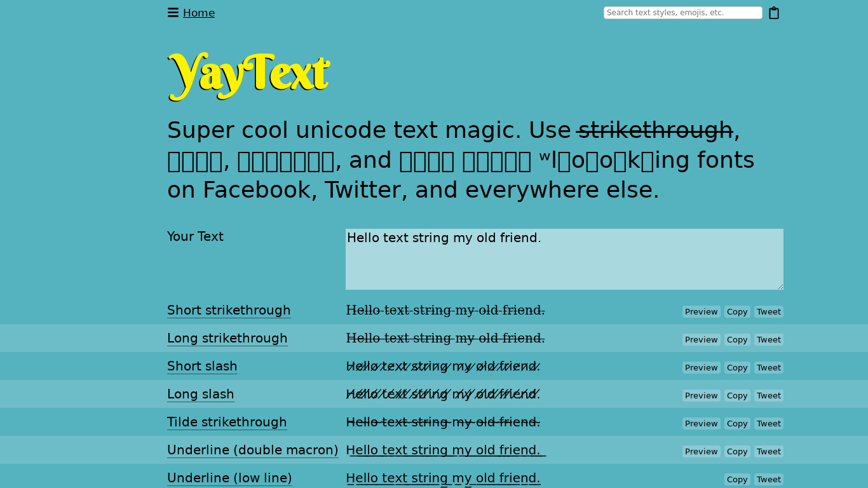This screenshot has height=488, width=868.
Task: Open the Short strikethrough style link
Action: 229,310
